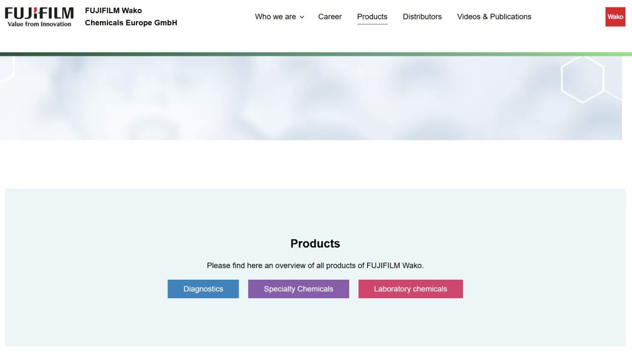632x364 pixels.
Task: Go to Videos & Publications
Action: point(494,17)
